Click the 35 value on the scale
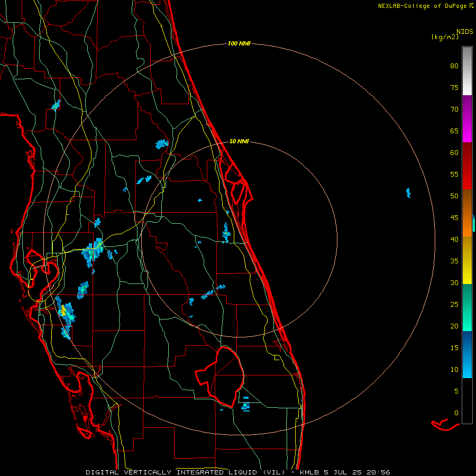This screenshot has width=476, height=476. (454, 261)
